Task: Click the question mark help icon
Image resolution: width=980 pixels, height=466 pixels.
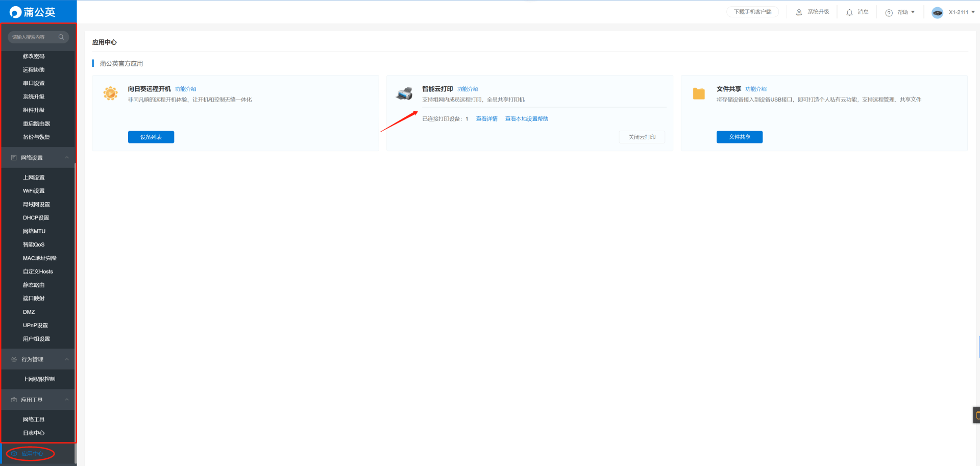Action: coord(889,13)
